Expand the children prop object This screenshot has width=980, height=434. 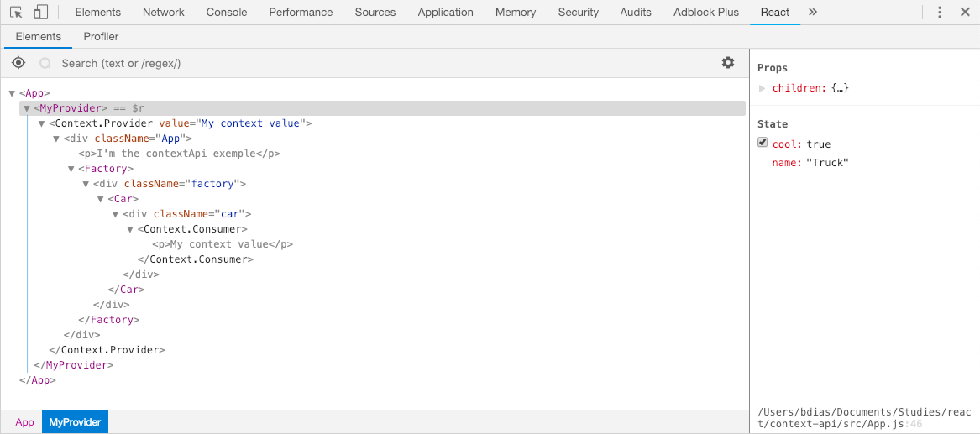[762, 88]
